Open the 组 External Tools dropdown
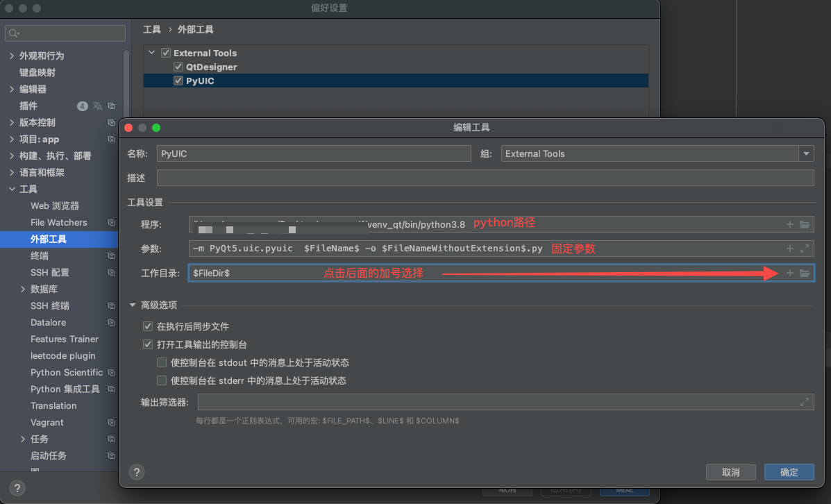This screenshot has height=504, width=831. (x=806, y=153)
